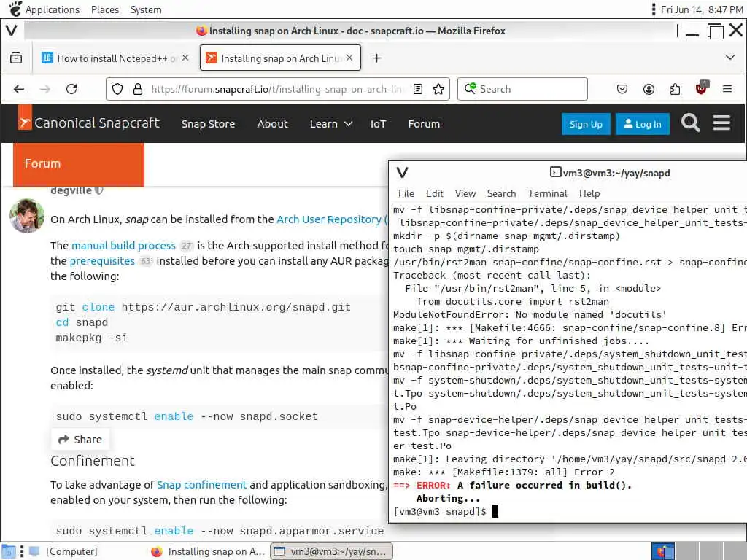Click the Log In button
The image size is (747, 560).
click(x=642, y=124)
